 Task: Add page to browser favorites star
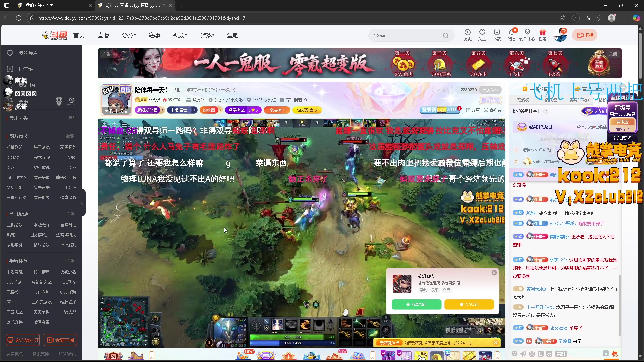point(573,18)
